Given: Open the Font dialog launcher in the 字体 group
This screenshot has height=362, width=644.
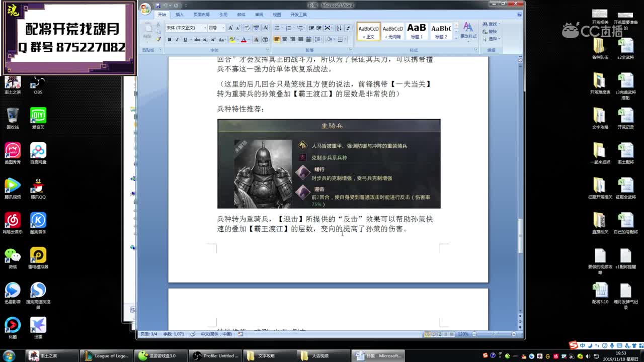Looking at the screenshot, I should pyautogui.click(x=268, y=50).
